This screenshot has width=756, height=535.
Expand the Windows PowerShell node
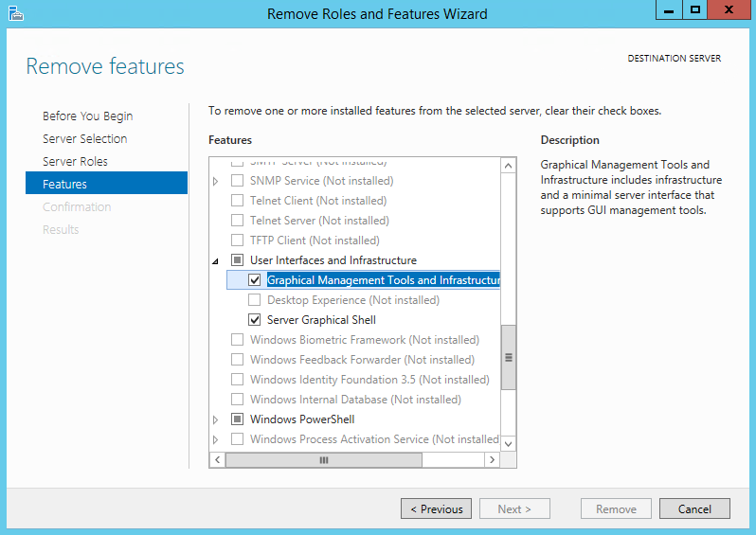pyautogui.click(x=215, y=419)
